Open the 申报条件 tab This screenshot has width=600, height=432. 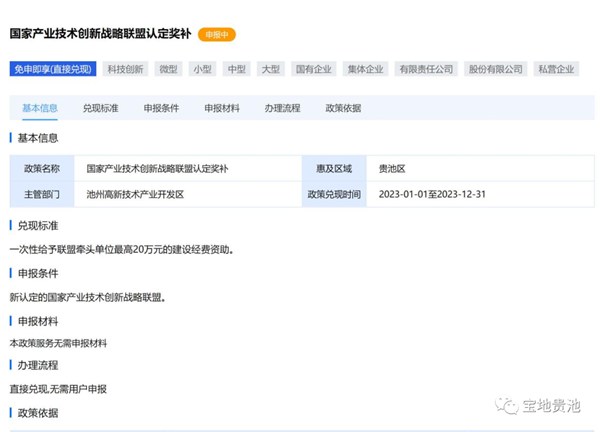161,108
